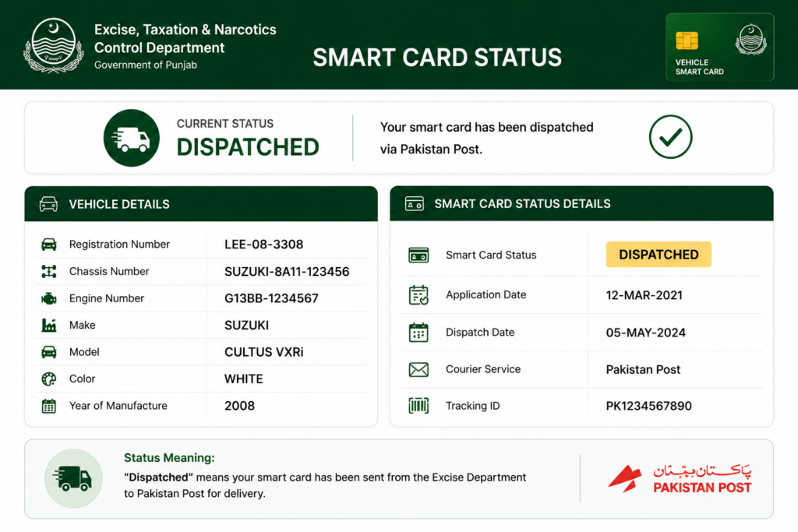Click the green checkmark circle icon
This screenshot has width=798, height=532.
[x=670, y=137]
